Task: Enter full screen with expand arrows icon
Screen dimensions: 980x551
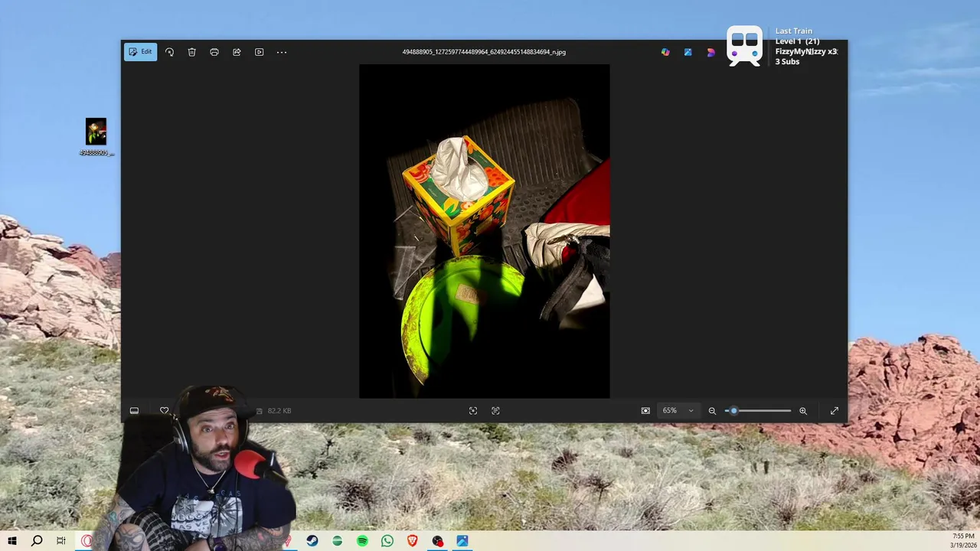Action: (x=835, y=411)
